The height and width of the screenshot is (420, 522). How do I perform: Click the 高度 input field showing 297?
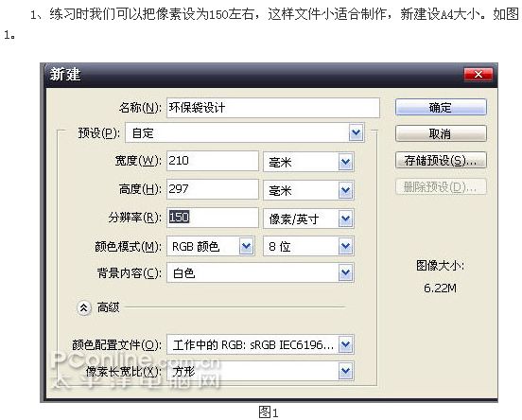(x=213, y=189)
